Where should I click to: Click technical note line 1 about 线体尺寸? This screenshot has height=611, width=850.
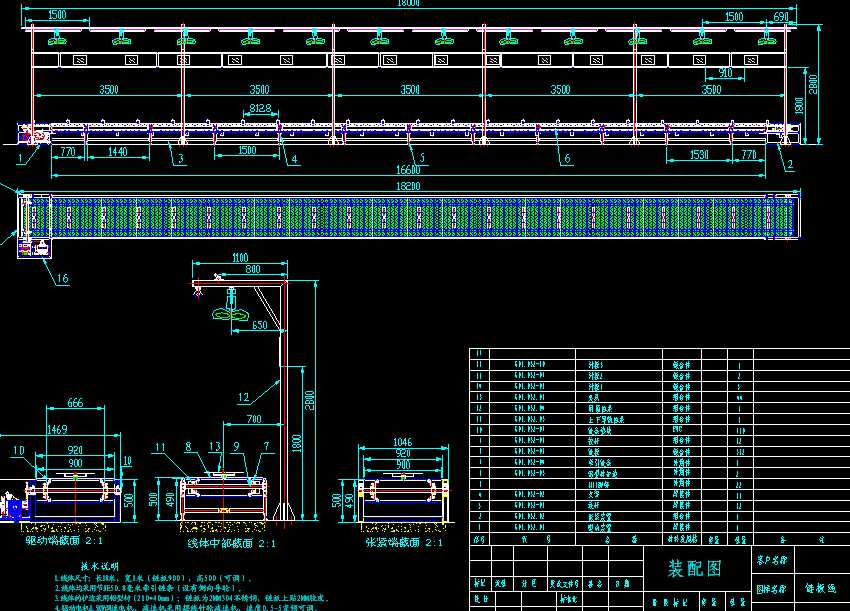click(x=153, y=578)
